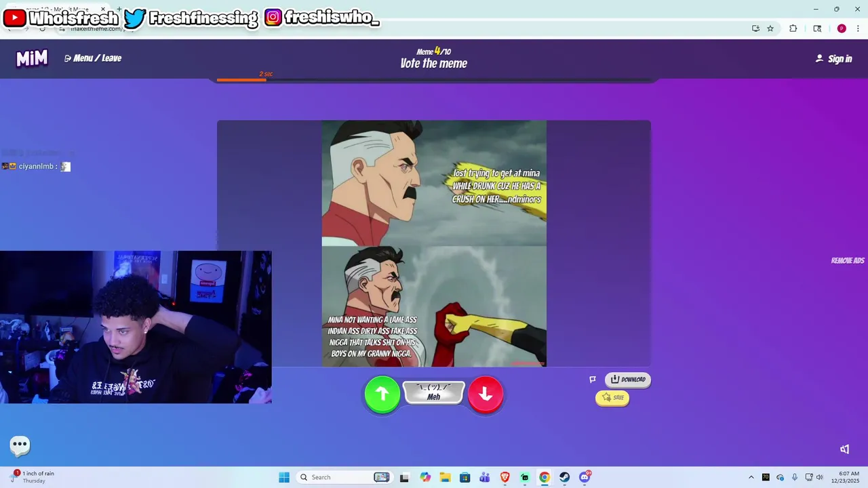Open Chrome extensions puzzle icon
Image resolution: width=868 pixels, height=488 pixels.
point(793,28)
